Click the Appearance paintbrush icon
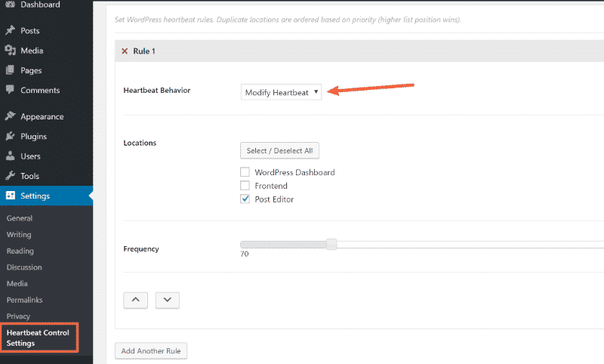The width and height of the screenshot is (604, 364). point(10,116)
